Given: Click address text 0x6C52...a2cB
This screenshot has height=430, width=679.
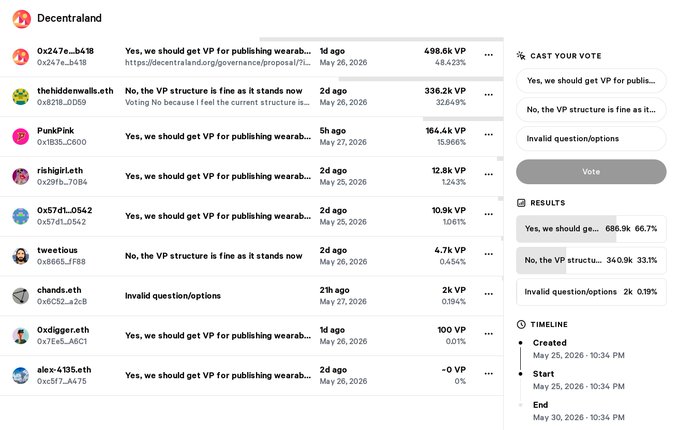Looking at the screenshot, I should click(62, 301).
